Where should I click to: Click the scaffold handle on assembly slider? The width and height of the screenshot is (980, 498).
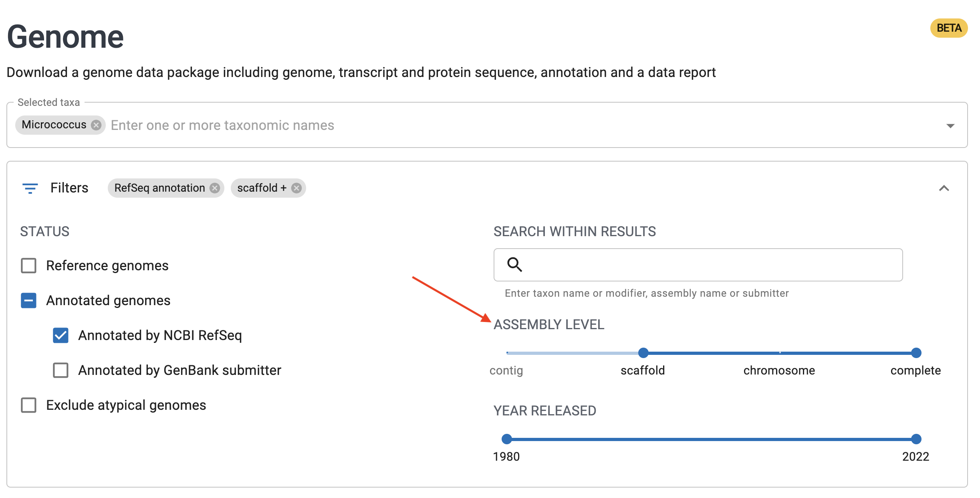pyautogui.click(x=643, y=353)
